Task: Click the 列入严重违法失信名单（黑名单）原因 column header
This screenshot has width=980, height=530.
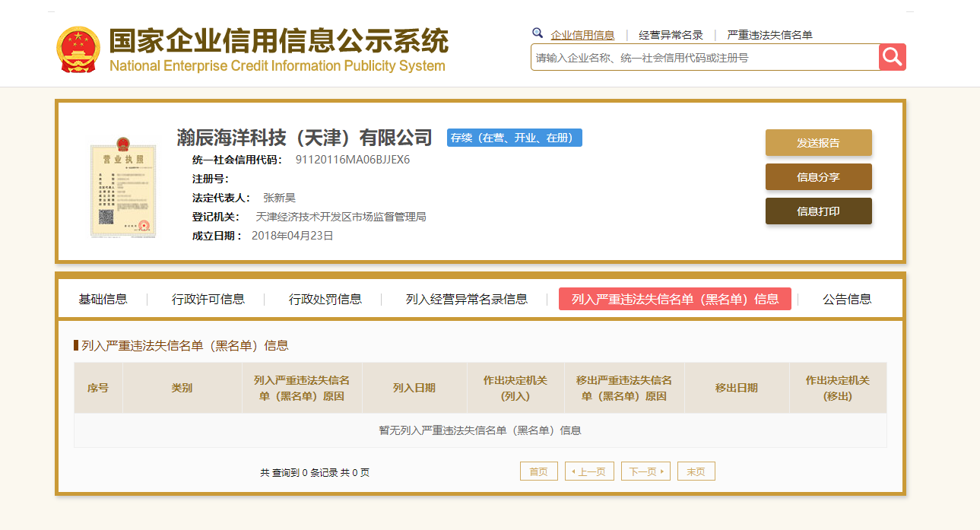Action: (302, 388)
